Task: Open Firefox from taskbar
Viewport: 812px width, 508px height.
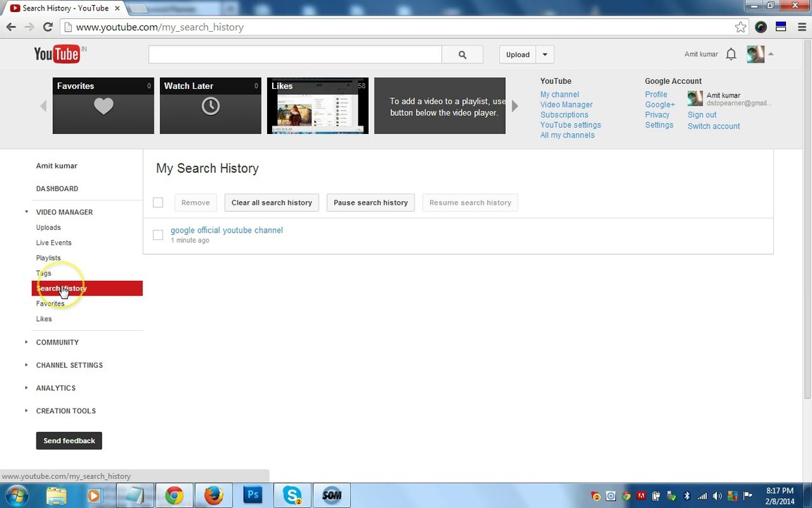Action: tap(214, 495)
